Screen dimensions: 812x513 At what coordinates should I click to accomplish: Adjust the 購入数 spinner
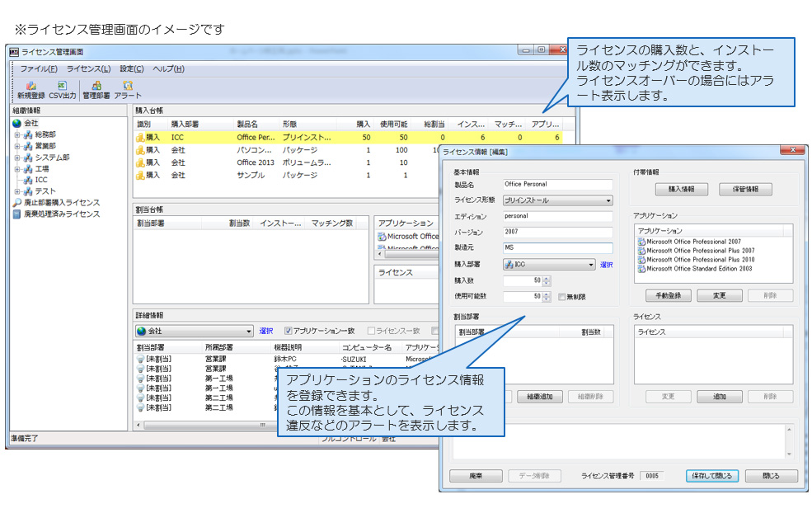coord(547,281)
